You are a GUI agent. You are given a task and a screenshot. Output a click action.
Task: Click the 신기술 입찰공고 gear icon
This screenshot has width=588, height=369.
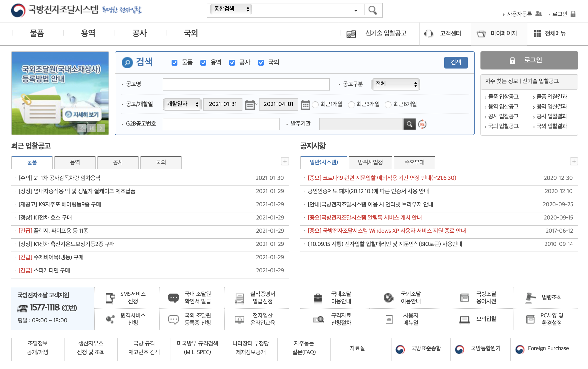pyautogui.click(x=351, y=34)
